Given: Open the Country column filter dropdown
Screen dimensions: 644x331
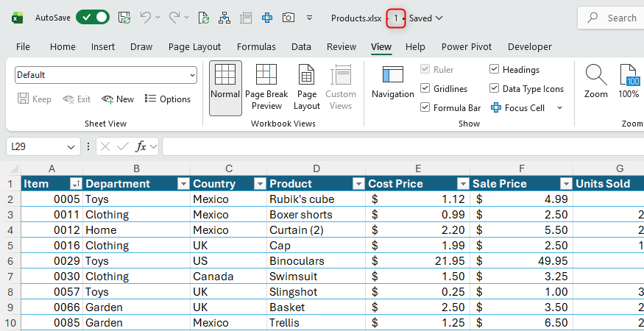Looking at the screenshot, I should [x=260, y=184].
